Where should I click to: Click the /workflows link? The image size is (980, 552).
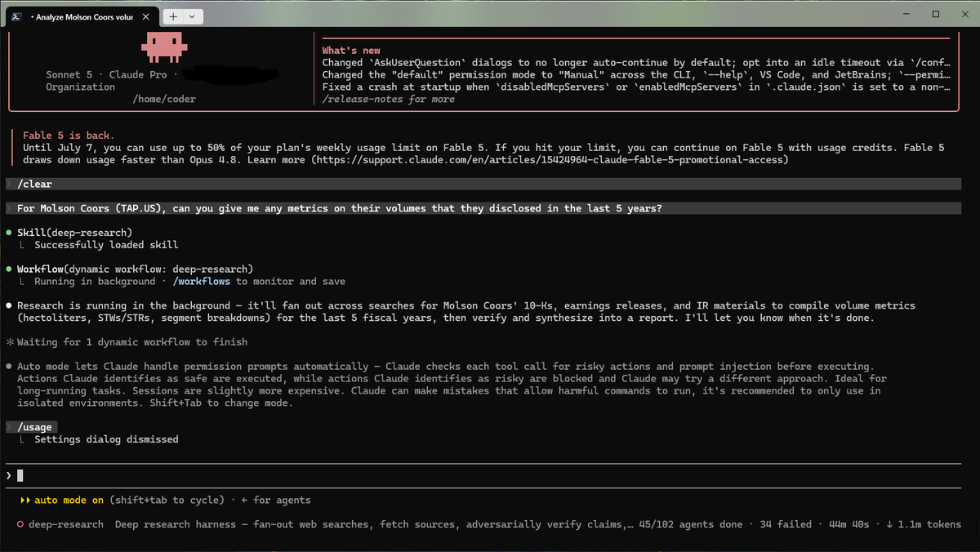point(201,281)
